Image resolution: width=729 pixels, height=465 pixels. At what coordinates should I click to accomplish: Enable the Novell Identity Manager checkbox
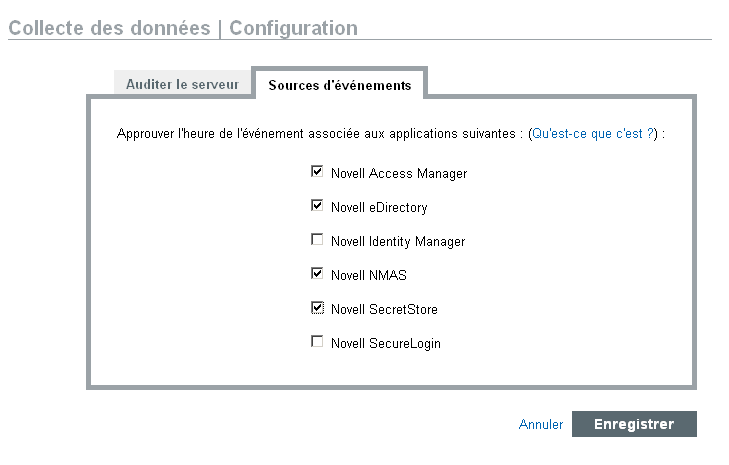pos(318,240)
